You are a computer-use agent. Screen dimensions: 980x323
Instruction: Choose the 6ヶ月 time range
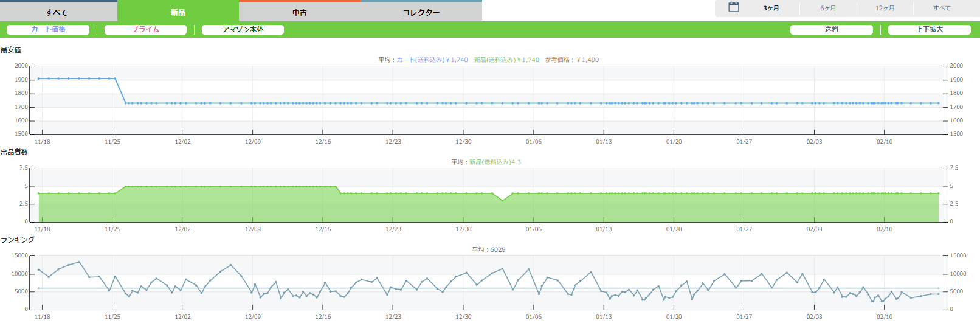(x=828, y=9)
